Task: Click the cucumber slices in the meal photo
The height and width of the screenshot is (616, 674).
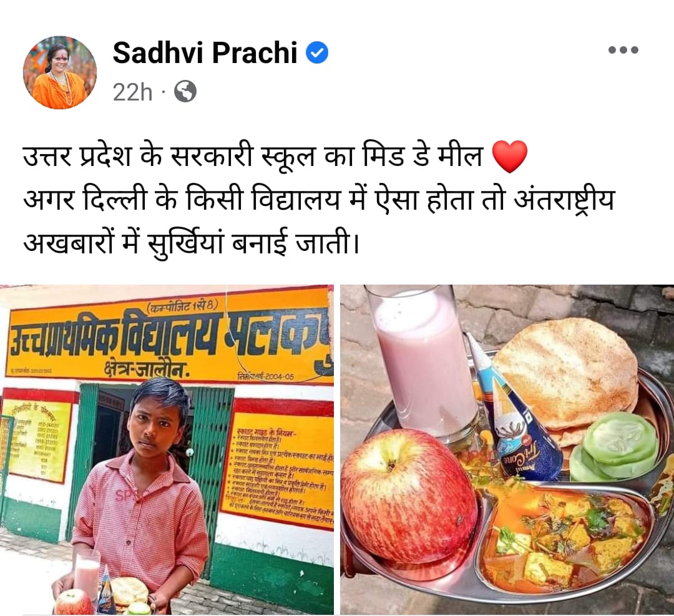Action: tap(615, 447)
